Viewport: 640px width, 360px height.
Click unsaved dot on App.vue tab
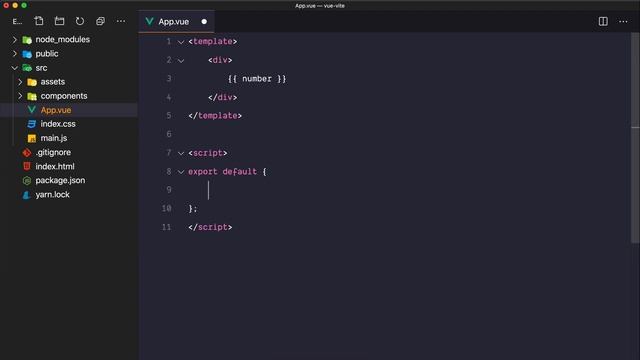[x=204, y=22]
